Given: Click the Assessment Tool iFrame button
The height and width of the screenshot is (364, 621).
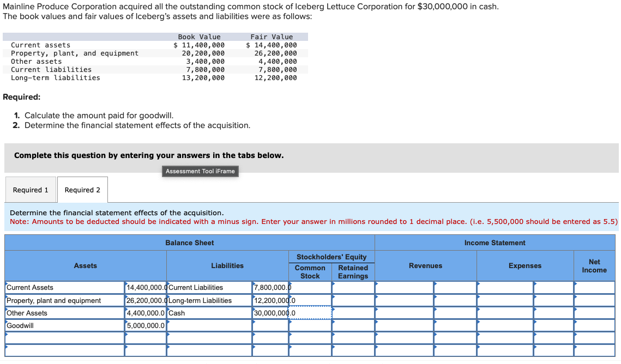Looking at the screenshot, I should [200, 171].
